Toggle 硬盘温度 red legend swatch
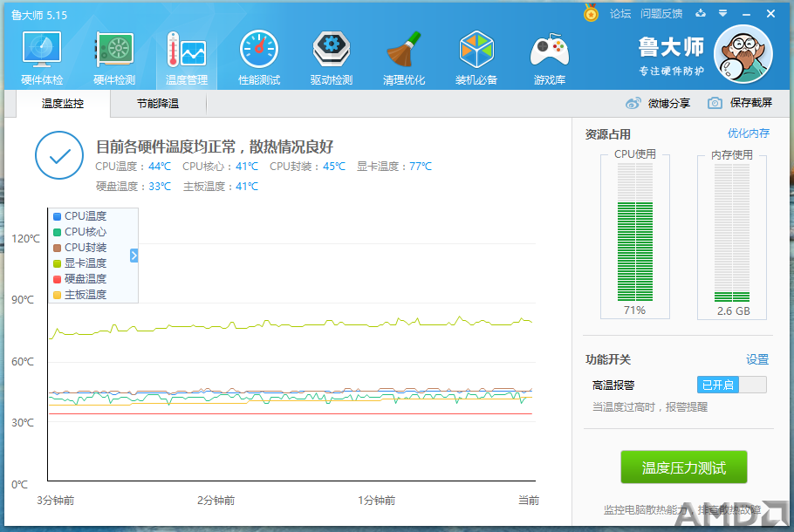The height and width of the screenshot is (532, 794). [x=58, y=279]
